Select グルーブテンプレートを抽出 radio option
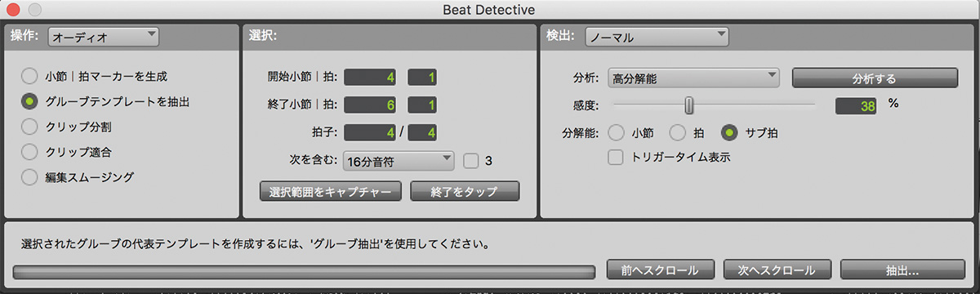This screenshot has width=980, height=294. 29,101
